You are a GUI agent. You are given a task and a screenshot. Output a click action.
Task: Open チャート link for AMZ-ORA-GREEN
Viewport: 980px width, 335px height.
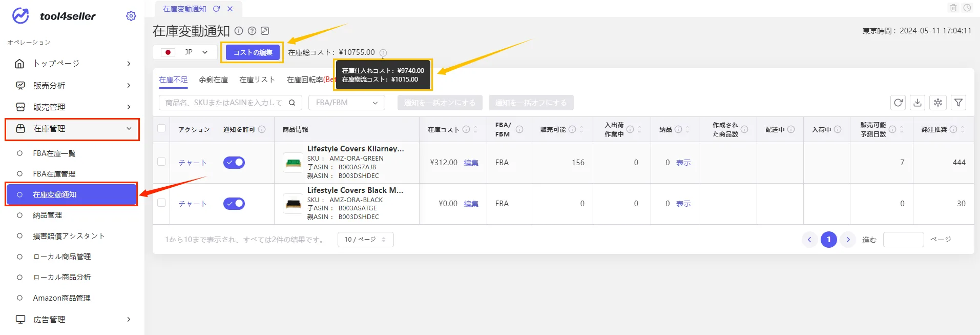pos(193,163)
